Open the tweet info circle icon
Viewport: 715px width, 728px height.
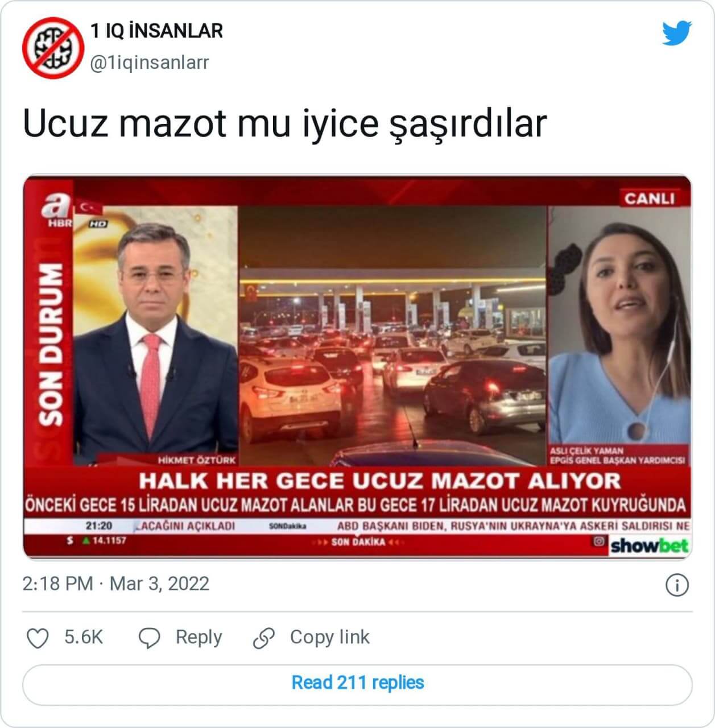point(677,585)
